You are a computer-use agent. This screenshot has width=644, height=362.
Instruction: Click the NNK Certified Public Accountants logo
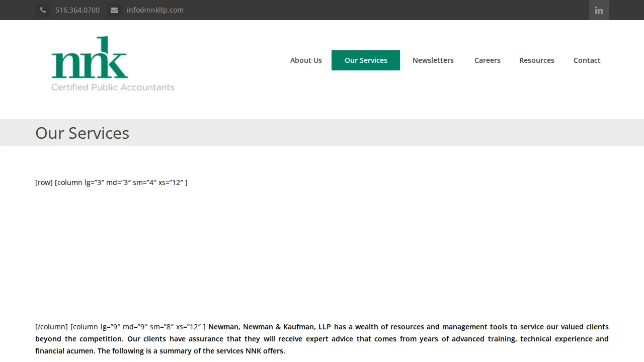pyautogui.click(x=113, y=64)
